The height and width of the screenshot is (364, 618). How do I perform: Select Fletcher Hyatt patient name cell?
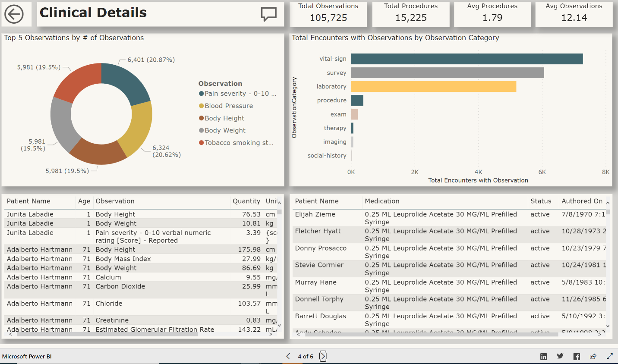[x=318, y=231]
